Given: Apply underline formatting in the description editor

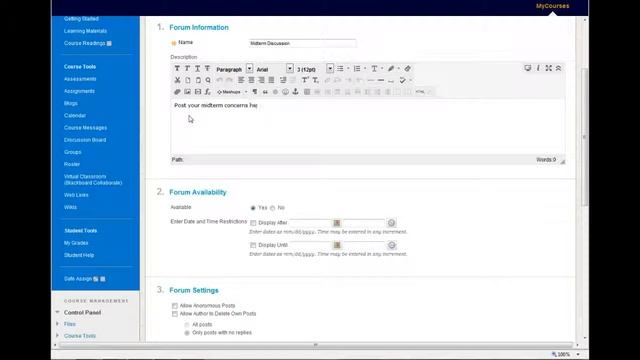Looking at the screenshot, I should click(198, 69).
